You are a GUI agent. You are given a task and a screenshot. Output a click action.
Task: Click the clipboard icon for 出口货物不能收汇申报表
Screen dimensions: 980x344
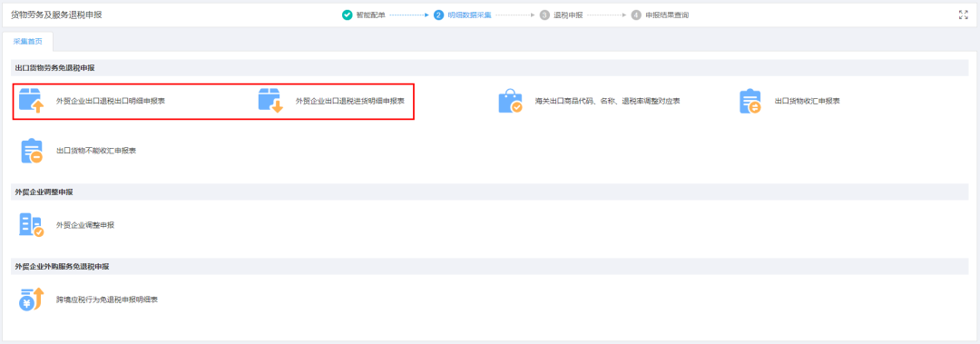click(x=31, y=151)
